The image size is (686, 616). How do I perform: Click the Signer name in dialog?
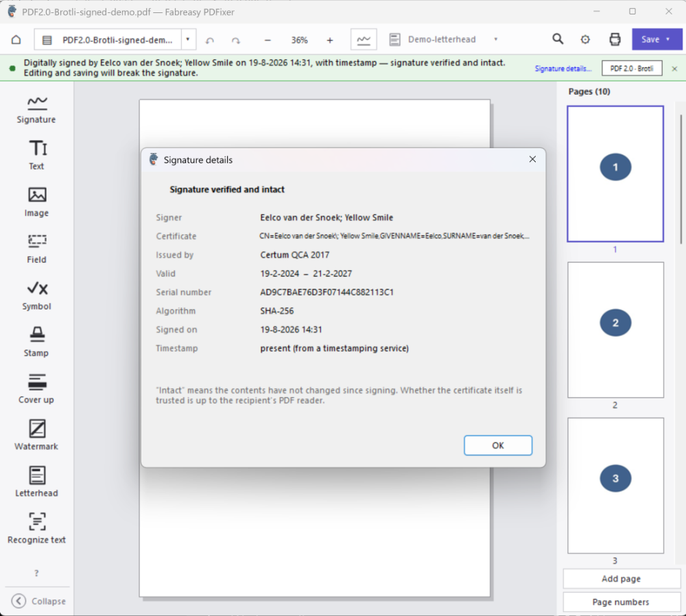click(327, 218)
